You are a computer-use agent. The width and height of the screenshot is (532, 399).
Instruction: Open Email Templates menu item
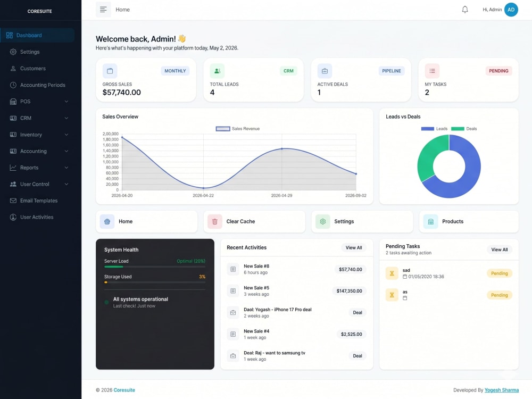point(37,201)
